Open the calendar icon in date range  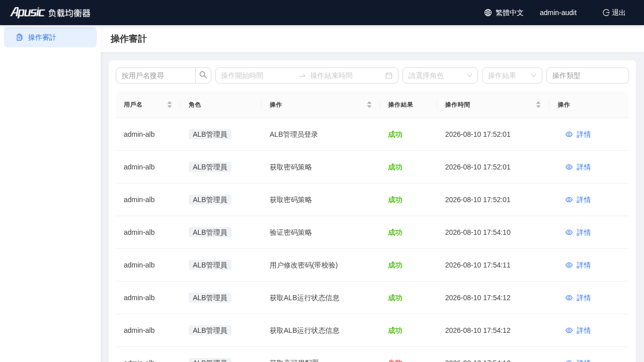pos(389,75)
